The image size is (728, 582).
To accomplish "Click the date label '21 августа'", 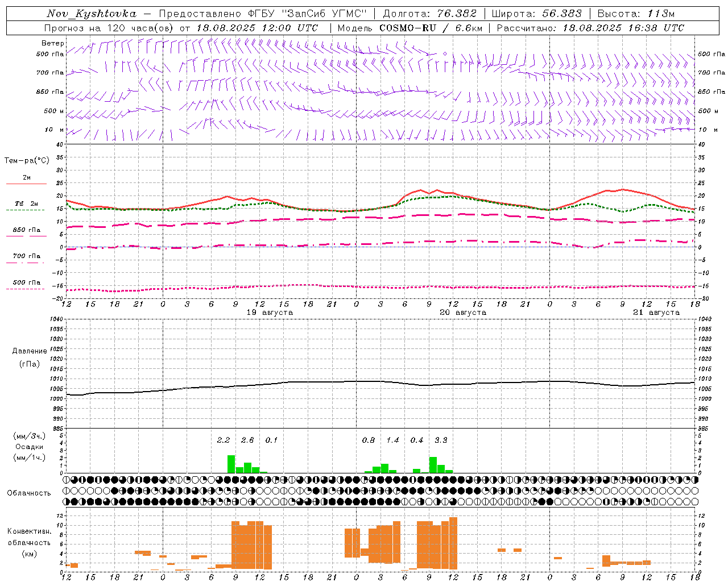I will coord(656,313).
